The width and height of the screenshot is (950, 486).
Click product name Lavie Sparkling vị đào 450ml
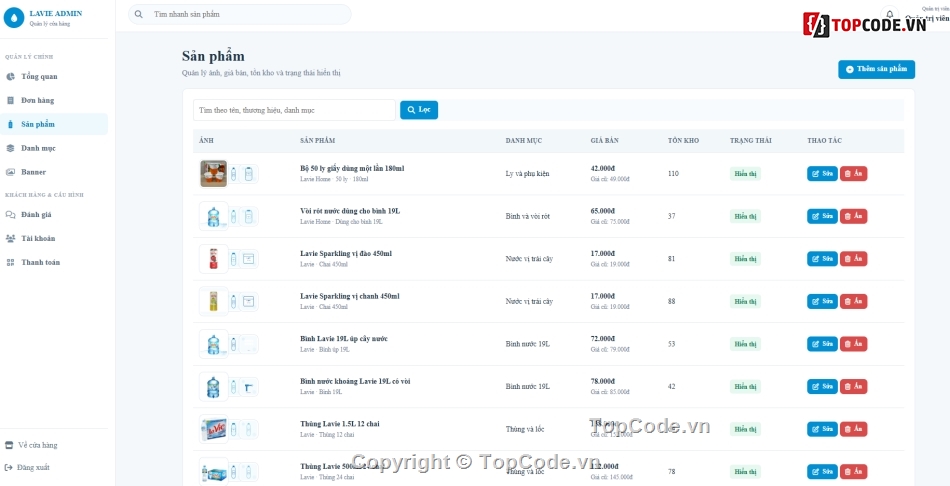[346, 253]
